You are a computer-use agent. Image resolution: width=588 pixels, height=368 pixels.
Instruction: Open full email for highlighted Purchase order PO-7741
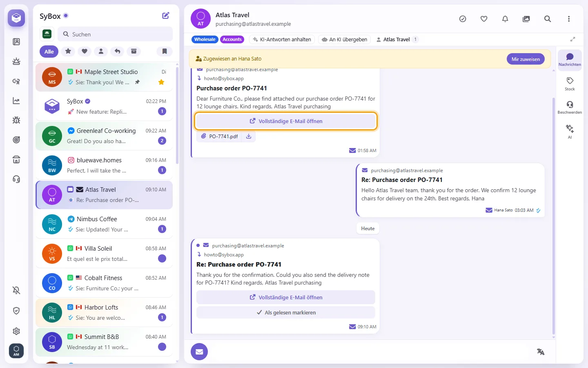pos(286,121)
